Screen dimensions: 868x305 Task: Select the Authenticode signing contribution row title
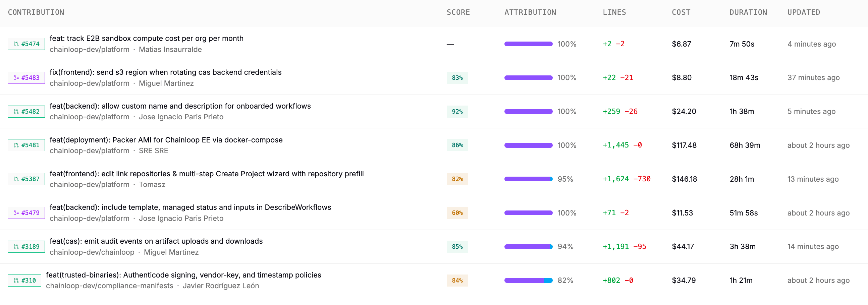(x=183, y=275)
